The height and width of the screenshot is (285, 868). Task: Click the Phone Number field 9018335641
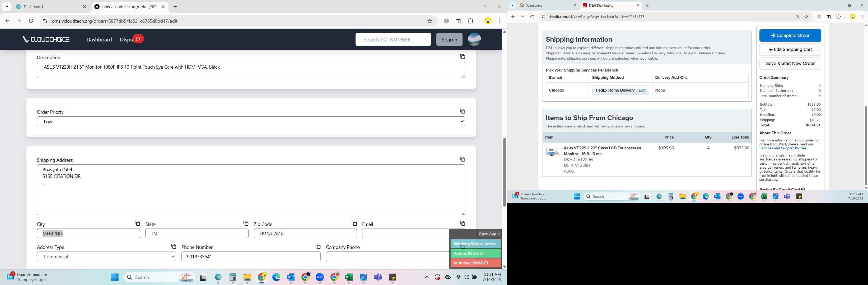[251, 256]
